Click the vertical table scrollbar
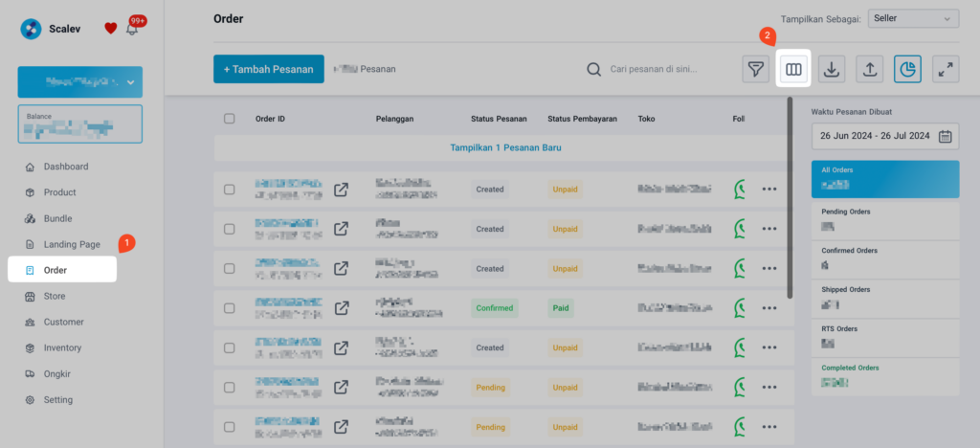 (x=790, y=197)
